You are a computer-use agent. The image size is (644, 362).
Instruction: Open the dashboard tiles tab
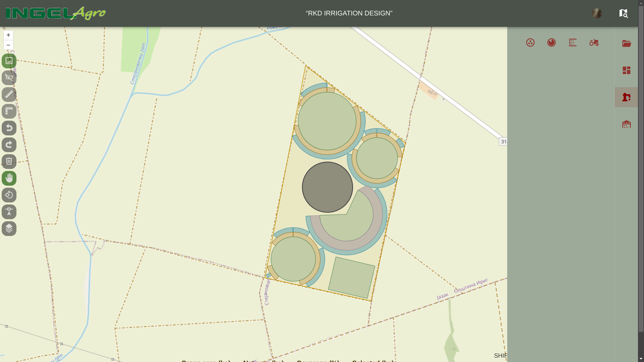[x=627, y=70]
